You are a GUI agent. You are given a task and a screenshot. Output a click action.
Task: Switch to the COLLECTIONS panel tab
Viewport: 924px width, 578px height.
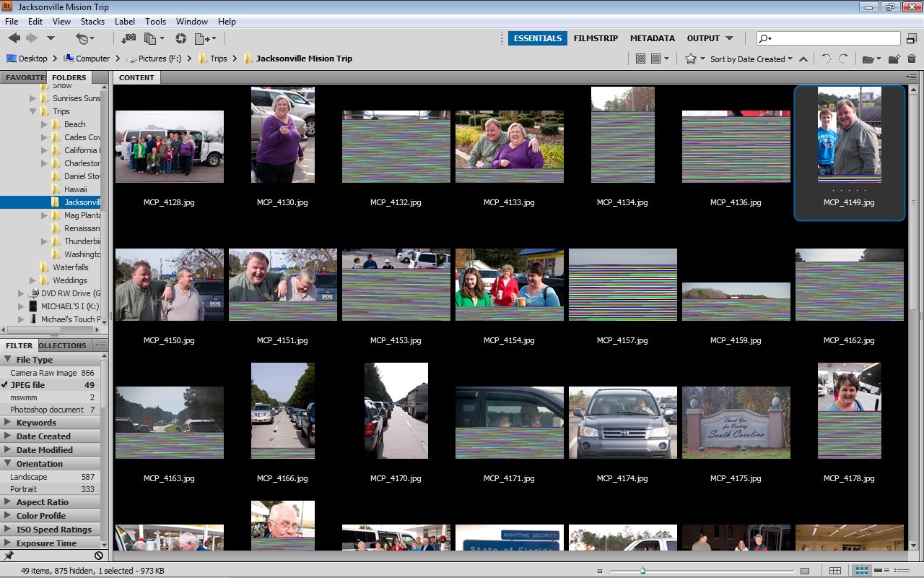pos(63,345)
